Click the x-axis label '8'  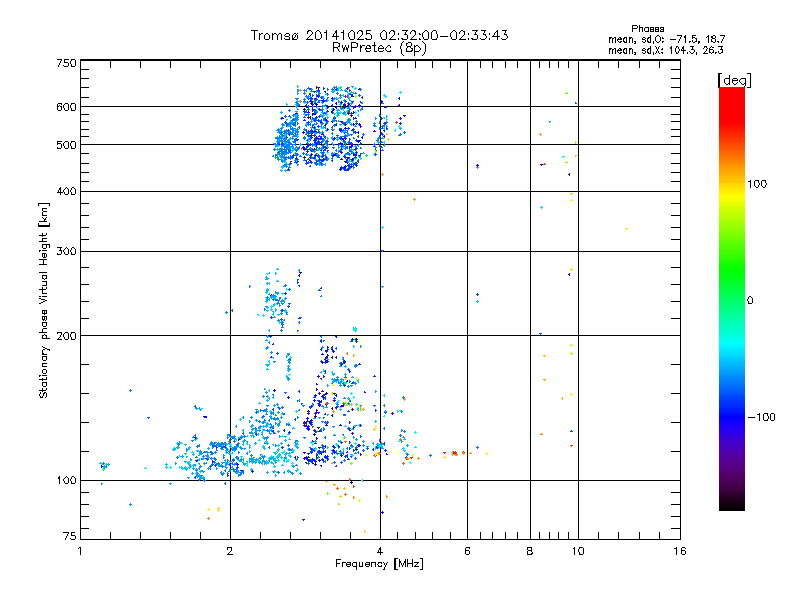click(530, 552)
